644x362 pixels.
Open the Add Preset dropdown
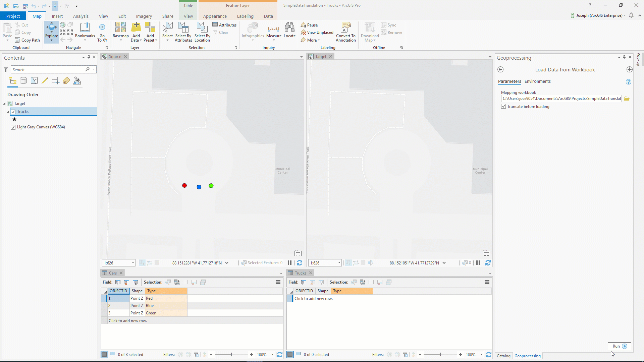[150, 38]
